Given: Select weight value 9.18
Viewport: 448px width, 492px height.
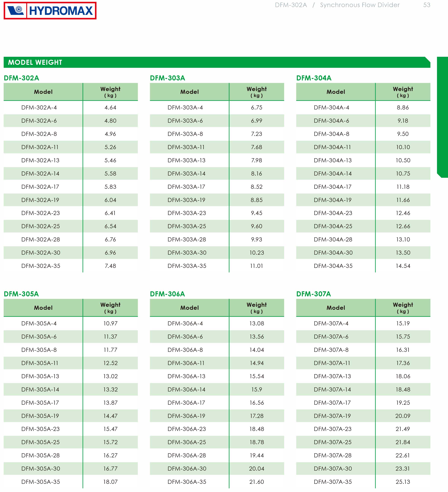Looking at the screenshot, I should click(x=403, y=121).
